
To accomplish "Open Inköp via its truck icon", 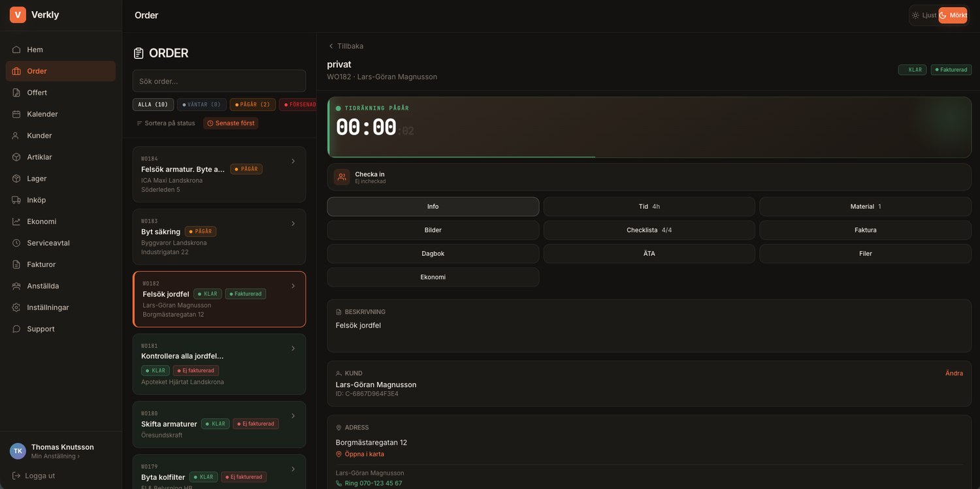I will click(16, 200).
